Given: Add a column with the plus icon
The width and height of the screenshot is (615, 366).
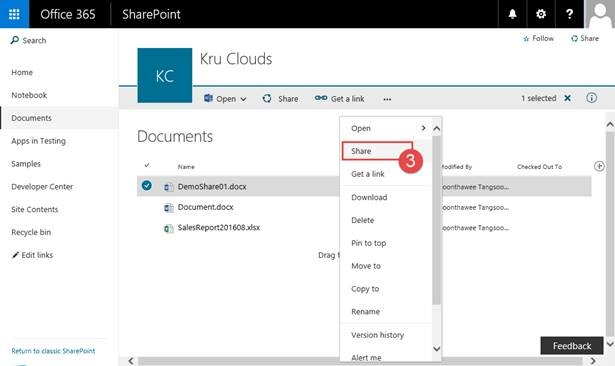Looking at the screenshot, I should pyautogui.click(x=599, y=166).
